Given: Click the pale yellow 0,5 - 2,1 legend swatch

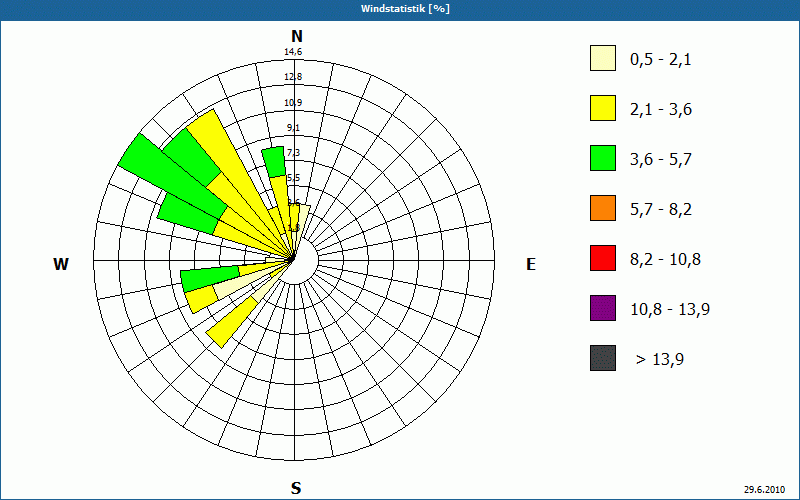Looking at the screenshot, I should coord(603,58).
